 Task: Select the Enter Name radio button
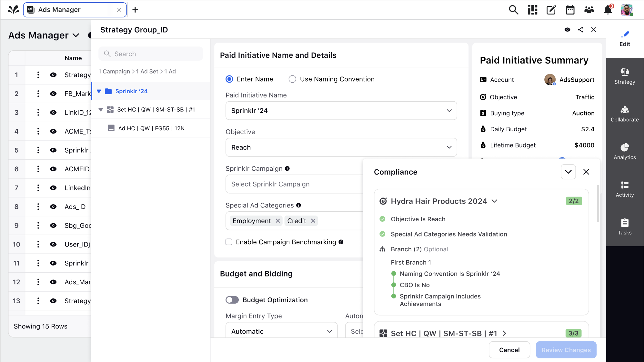(229, 79)
